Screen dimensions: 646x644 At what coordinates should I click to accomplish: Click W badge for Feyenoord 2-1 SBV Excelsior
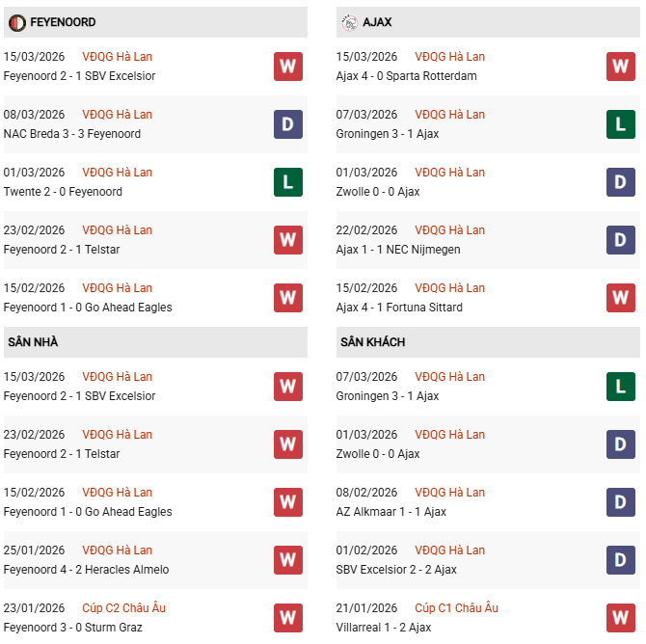(x=287, y=67)
